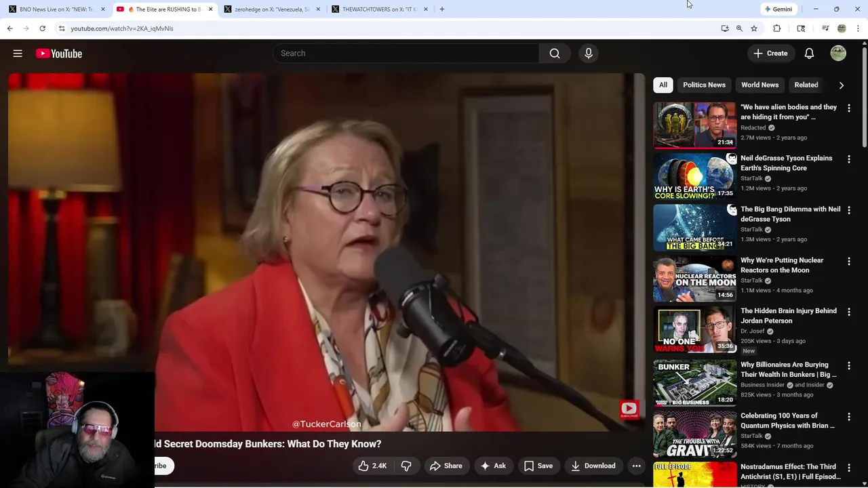Close the zerohedge tab
Image resolution: width=868 pixels, height=488 pixels.
pos(318,9)
